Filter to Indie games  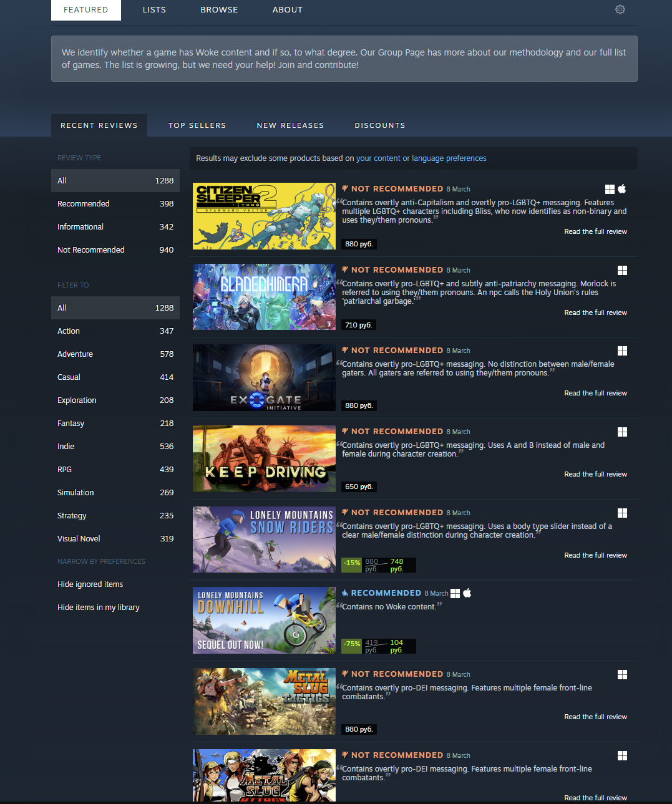(x=115, y=446)
